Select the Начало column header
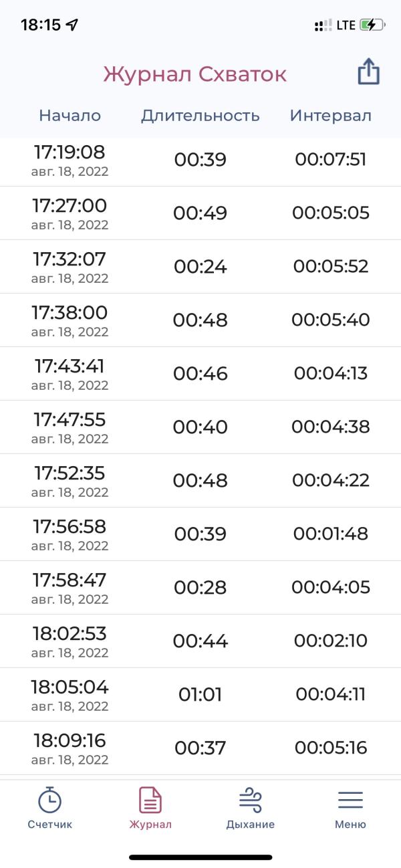The width and height of the screenshot is (401, 868). [x=70, y=115]
